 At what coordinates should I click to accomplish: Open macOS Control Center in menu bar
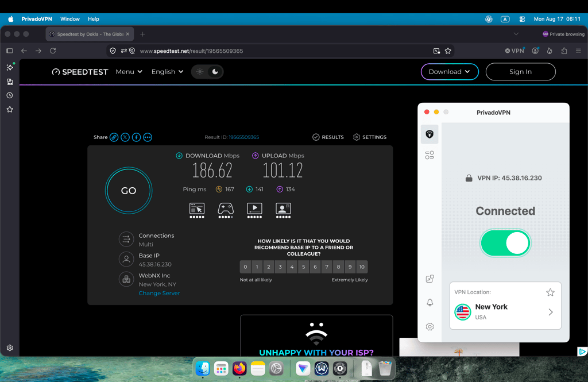522,19
